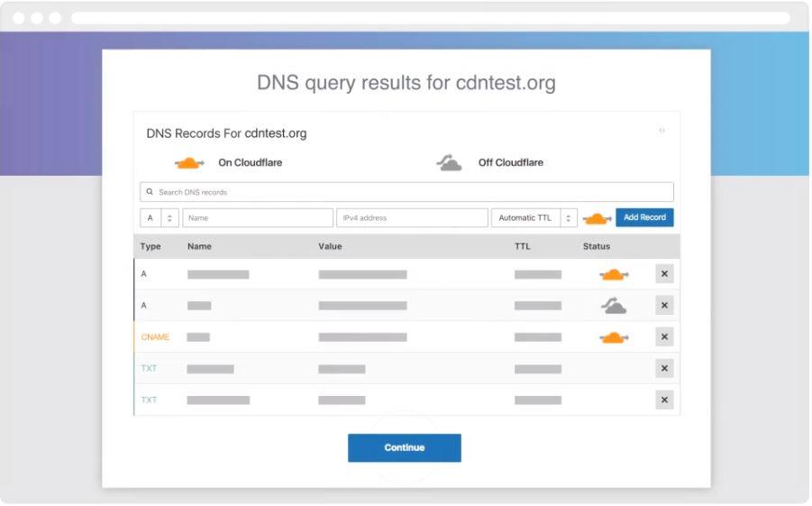Screen dimensions: 812x506
Task: Click the Name column header
Action: pyautogui.click(x=199, y=246)
